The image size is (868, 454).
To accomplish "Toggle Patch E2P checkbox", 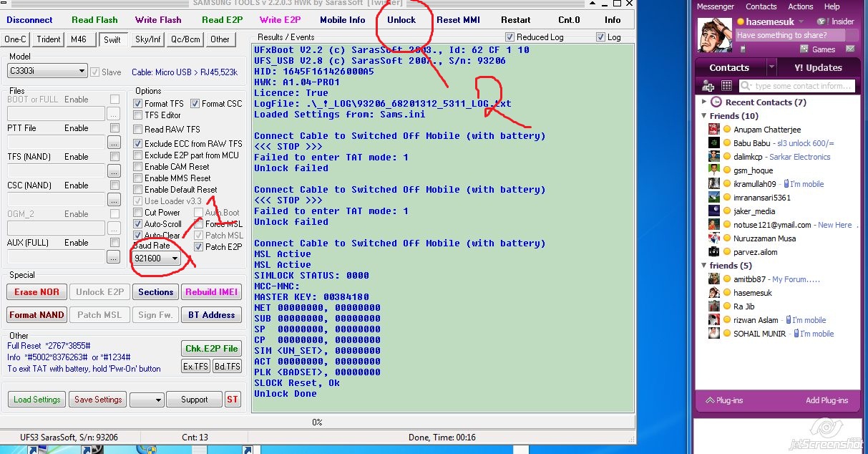I will tap(198, 247).
